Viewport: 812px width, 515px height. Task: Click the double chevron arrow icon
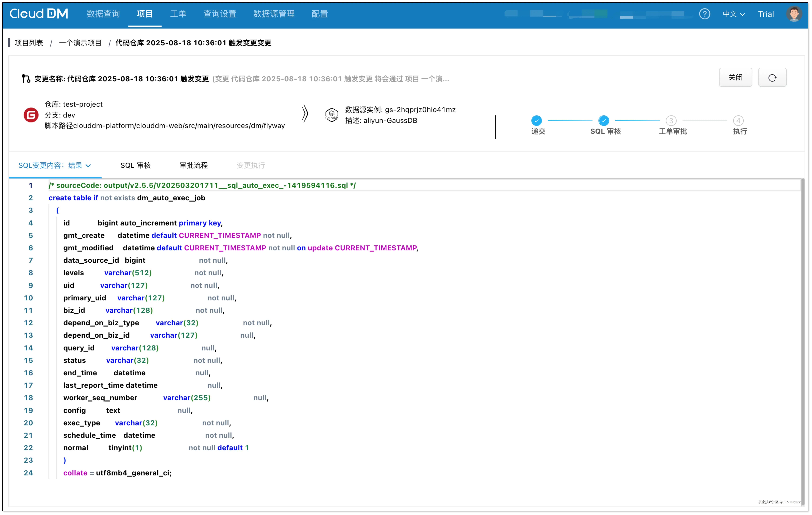[305, 114]
